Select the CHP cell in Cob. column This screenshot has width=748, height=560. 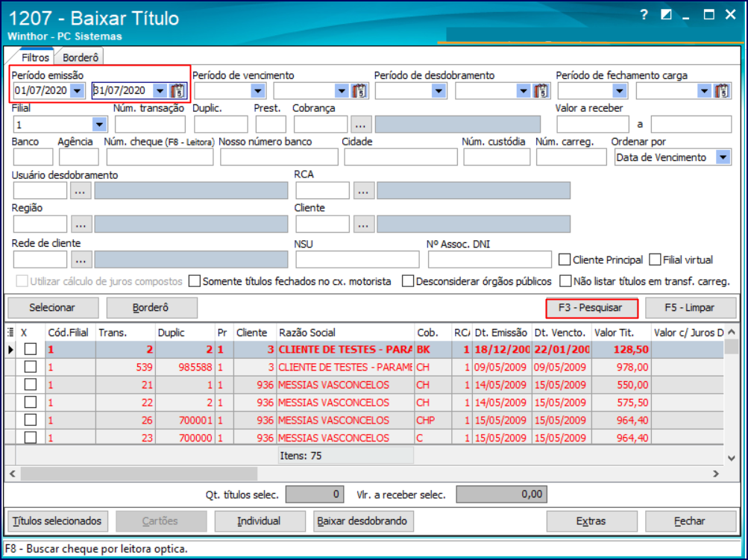coord(433,420)
